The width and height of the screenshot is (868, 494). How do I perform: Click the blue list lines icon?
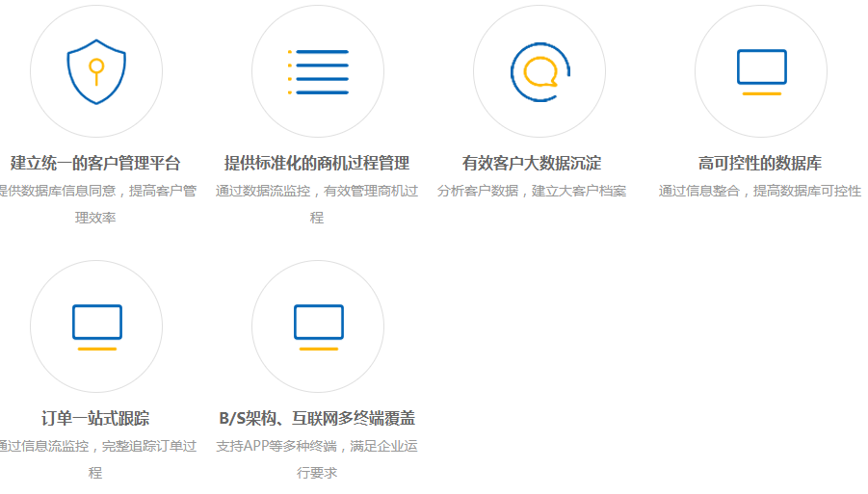(318, 71)
